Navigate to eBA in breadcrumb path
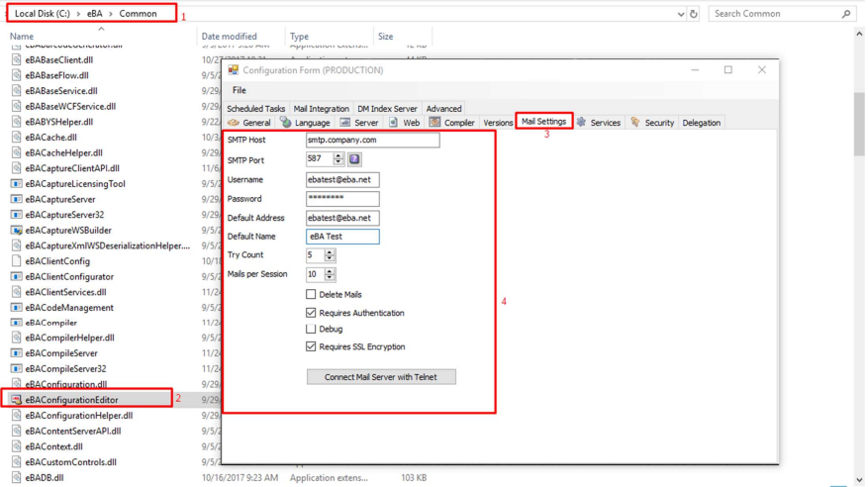The image size is (868, 487). [92, 14]
